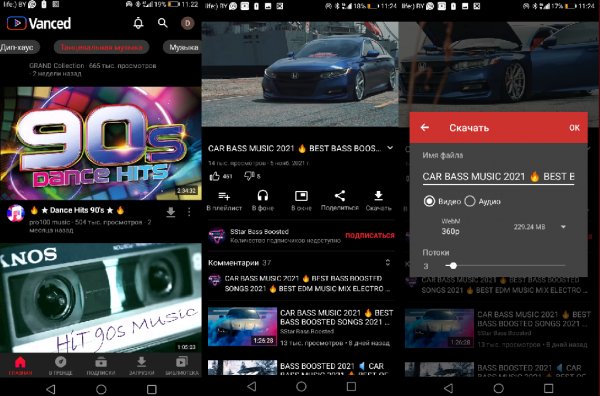Expand the comments section arrows

(x=388, y=262)
